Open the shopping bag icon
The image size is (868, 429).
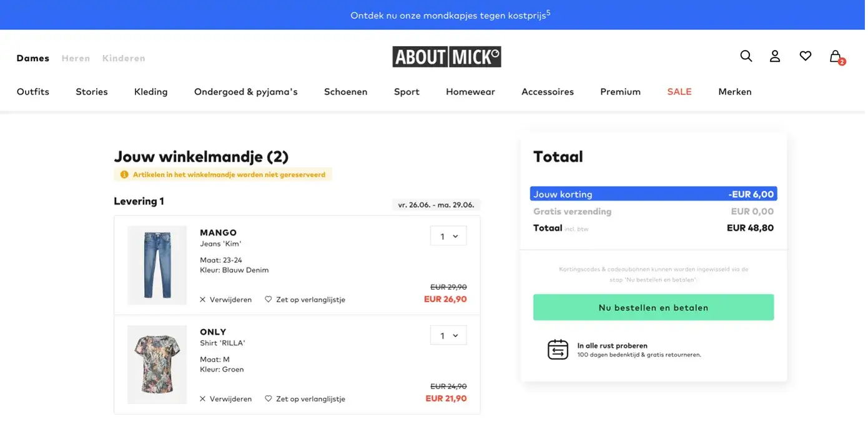coord(836,57)
